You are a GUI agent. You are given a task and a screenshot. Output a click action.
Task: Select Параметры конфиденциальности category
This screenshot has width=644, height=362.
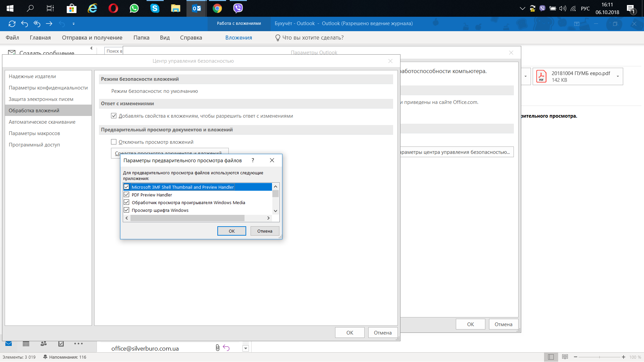coord(48,88)
